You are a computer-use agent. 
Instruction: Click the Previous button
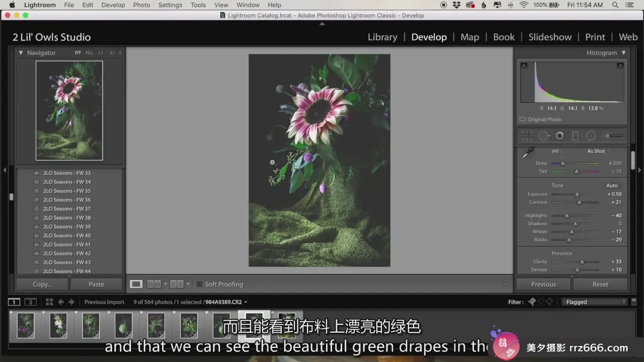(x=543, y=284)
